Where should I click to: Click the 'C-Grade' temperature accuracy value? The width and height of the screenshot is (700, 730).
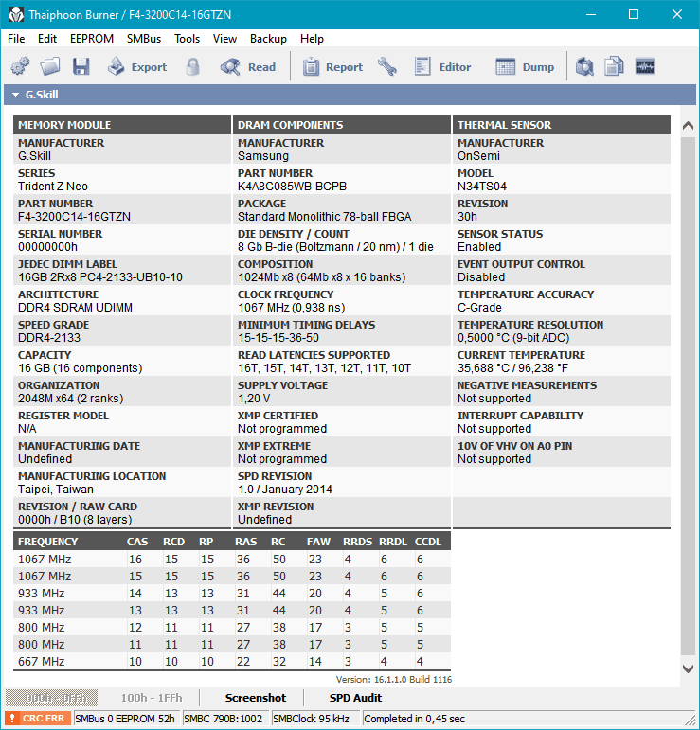tap(479, 308)
